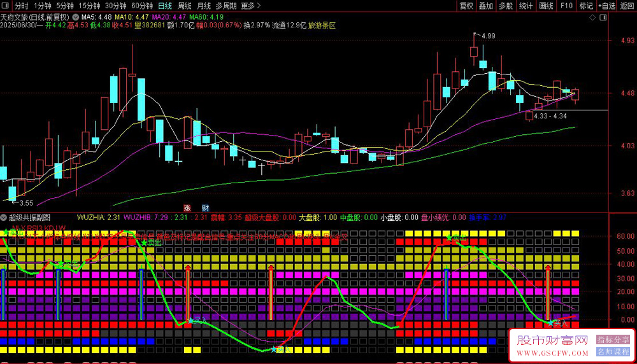This screenshot has width=637, height=364.
Task: Click the 2025/06/30 date label
Action: click(x=18, y=25)
